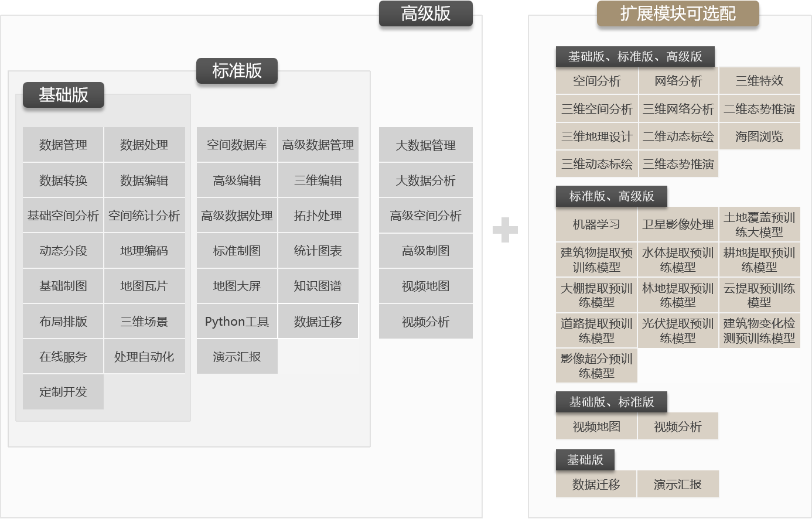Select 数据迁移 in the 基础版 extension group
The image size is (812, 519).
coord(596,484)
